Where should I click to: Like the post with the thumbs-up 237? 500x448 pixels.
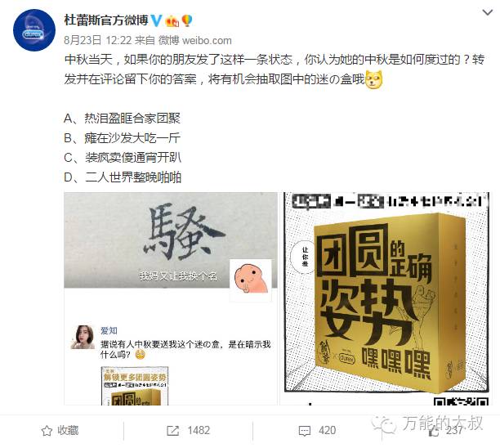445,431
